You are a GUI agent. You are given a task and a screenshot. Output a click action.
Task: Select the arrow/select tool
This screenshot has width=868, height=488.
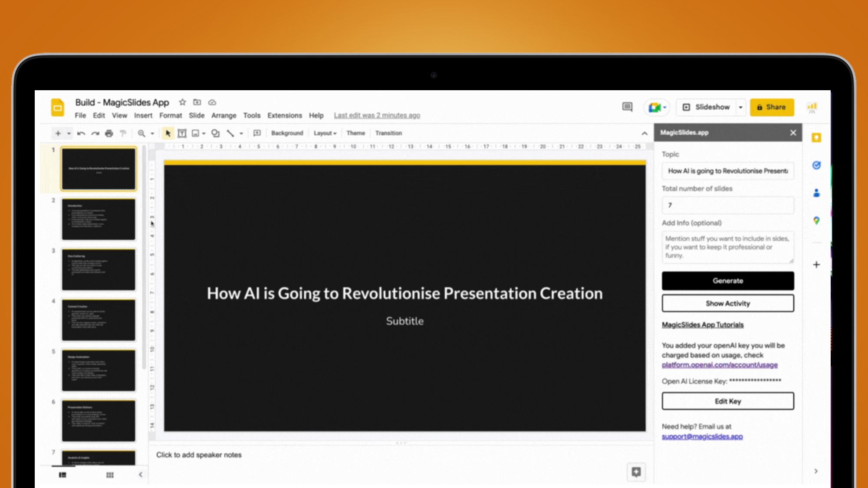coord(168,133)
